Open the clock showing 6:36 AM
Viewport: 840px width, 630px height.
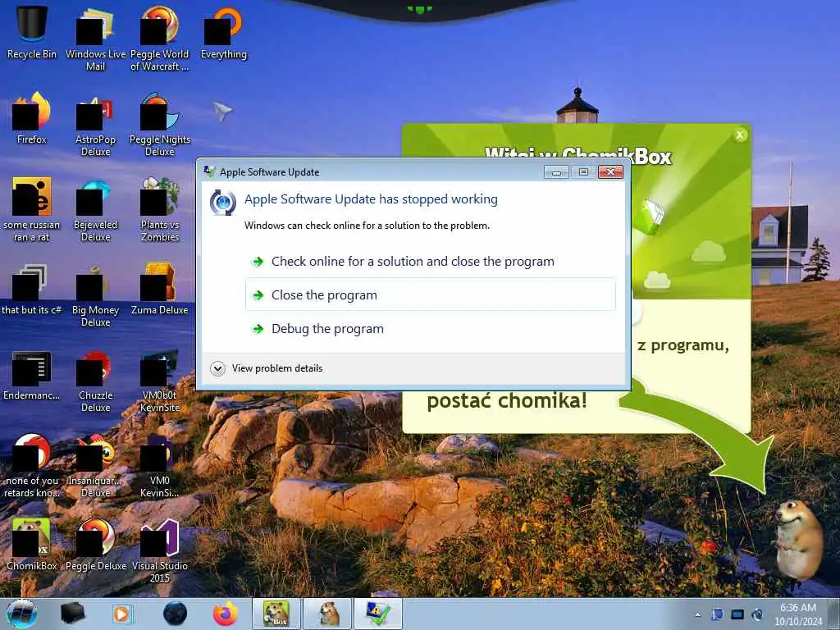click(797, 614)
